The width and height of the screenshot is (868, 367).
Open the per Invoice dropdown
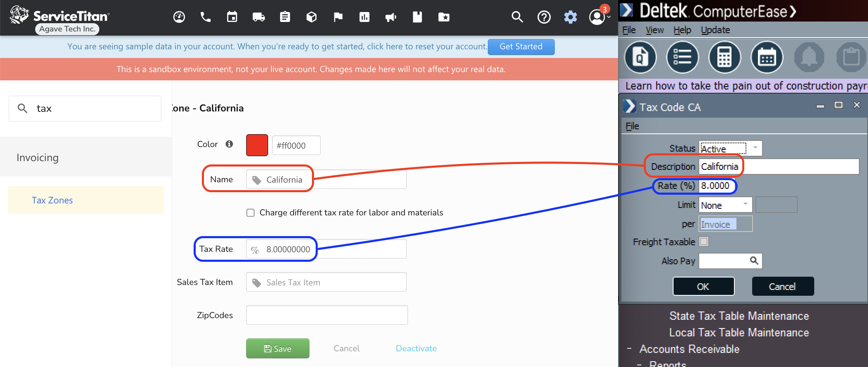point(725,224)
